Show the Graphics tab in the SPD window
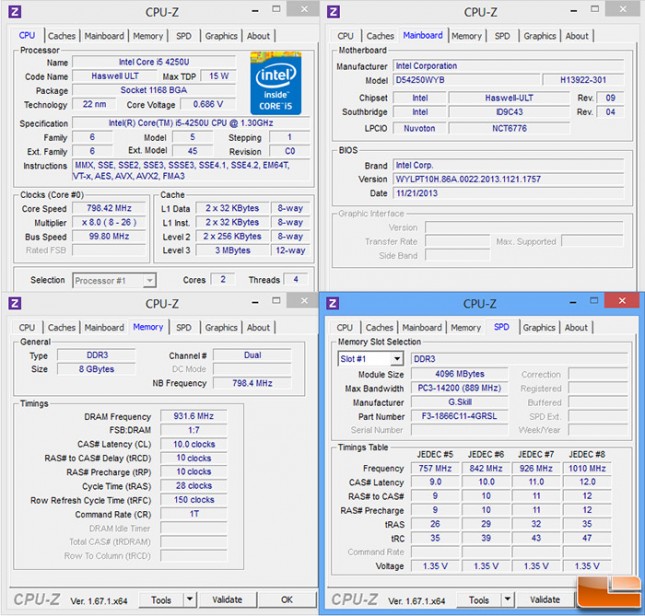The height and width of the screenshot is (616, 645). (539, 327)
